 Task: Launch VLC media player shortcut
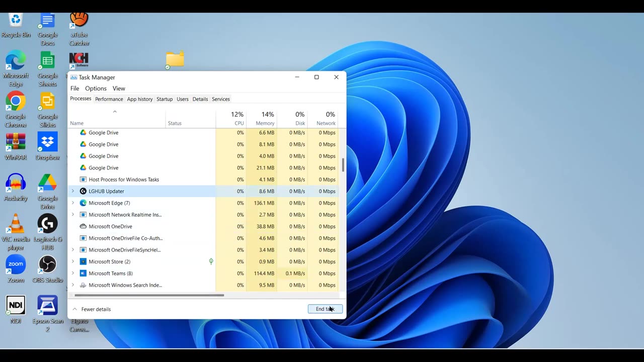pyautogui.click(x=16, y=232)
